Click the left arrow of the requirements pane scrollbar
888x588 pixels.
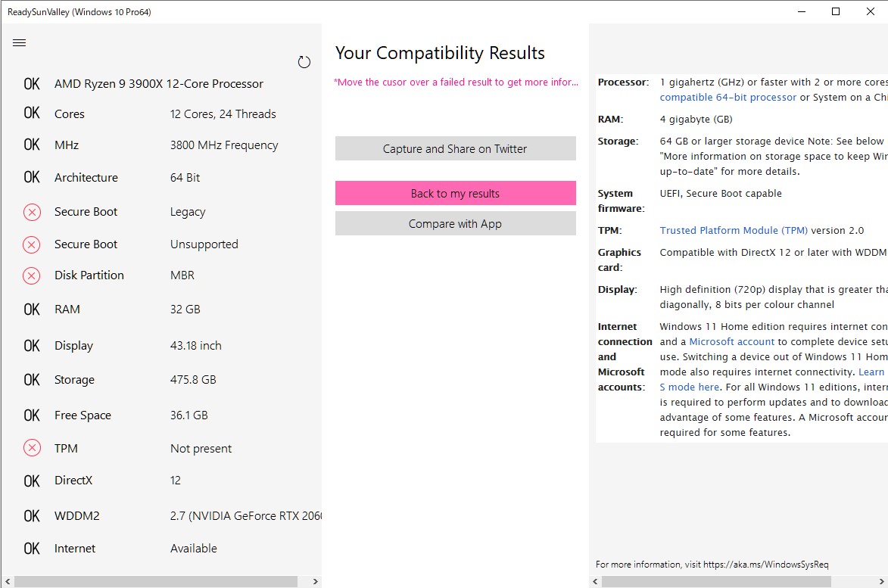click(595, 581)
